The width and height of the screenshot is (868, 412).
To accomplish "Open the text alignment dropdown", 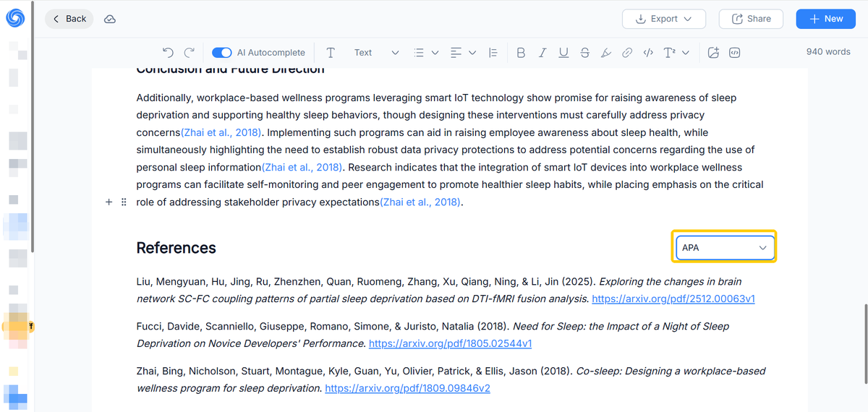I will point(463,53).
